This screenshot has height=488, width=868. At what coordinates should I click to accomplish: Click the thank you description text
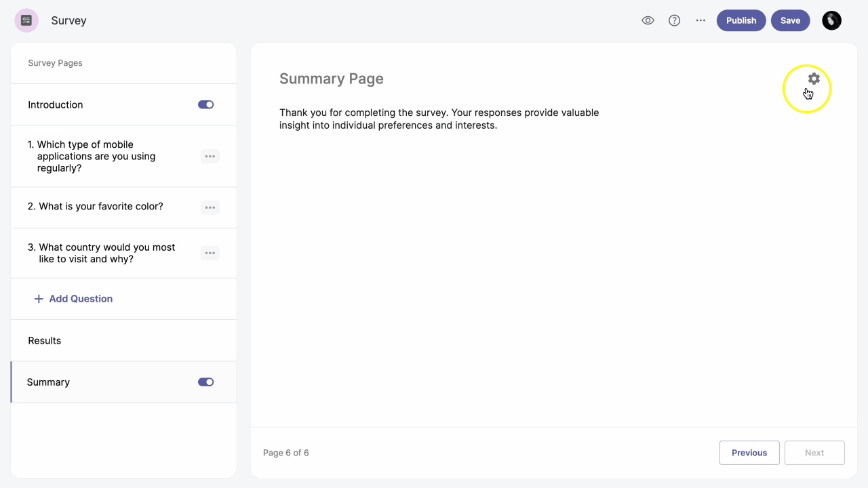coord(439,119)
